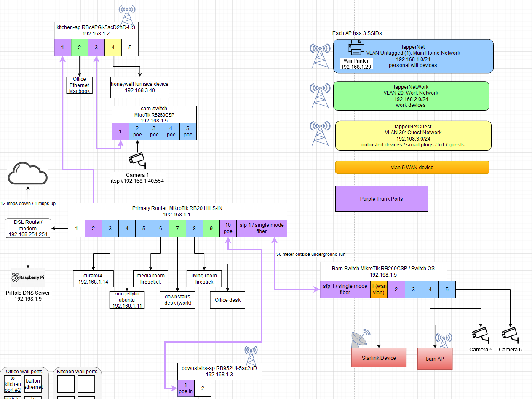Screen dimensions: 532x399
Task: Select the 1 (wan vlan) port on Barn Switch
Action: pos(379,289)
